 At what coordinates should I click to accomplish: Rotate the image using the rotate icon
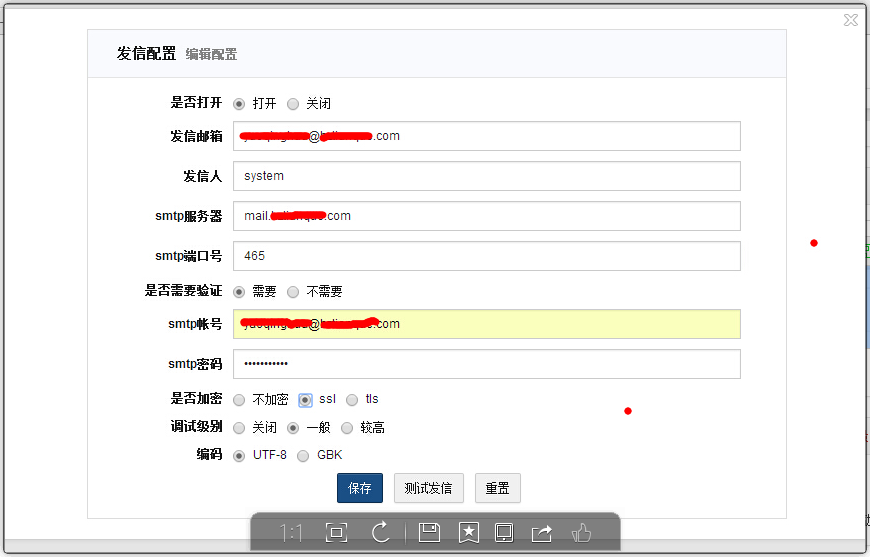coord(381,533)
